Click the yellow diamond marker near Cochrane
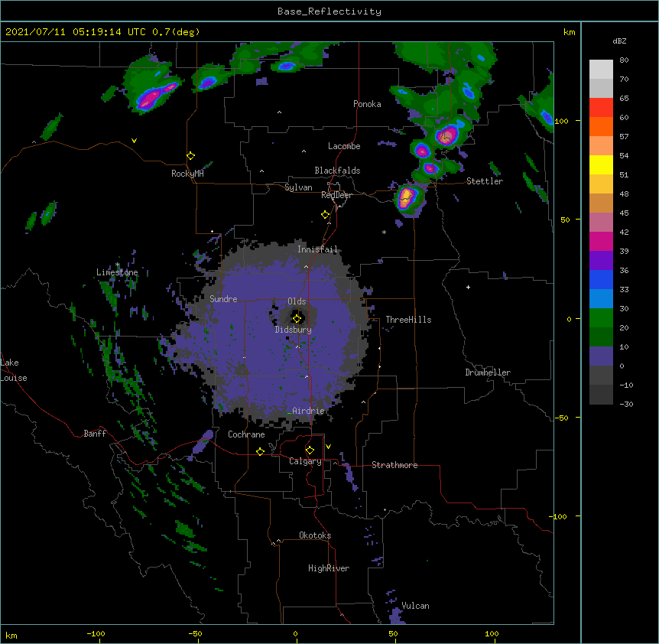 (260, 451)
